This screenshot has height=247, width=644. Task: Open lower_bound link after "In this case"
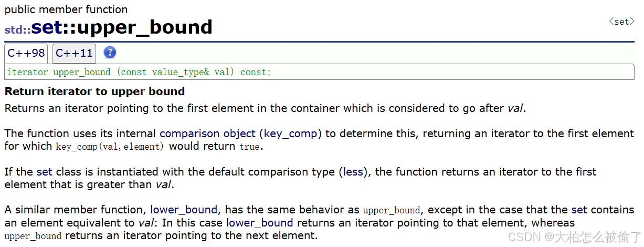click(x=259, y=223)
